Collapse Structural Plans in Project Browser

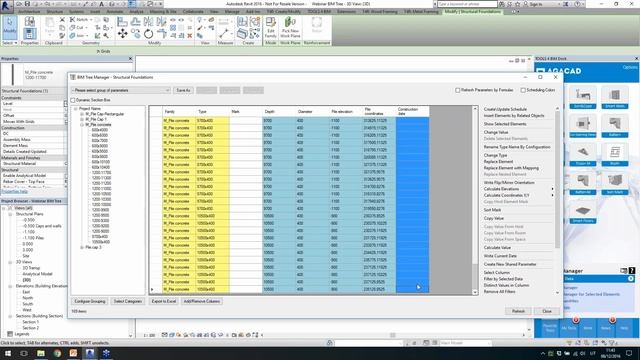(x=10, y=214)
